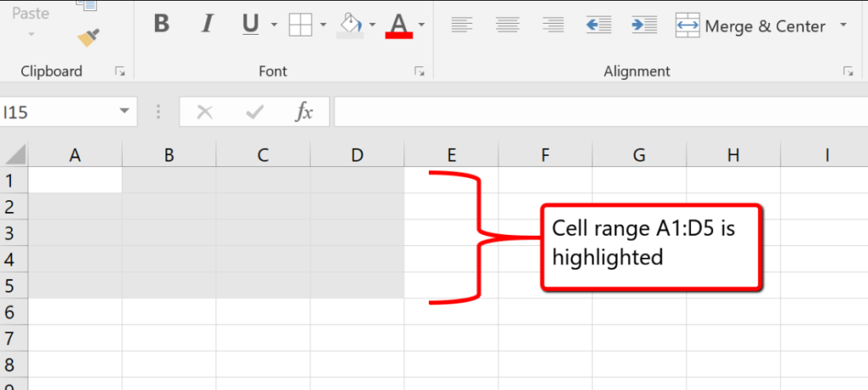Select column E header
868x390 pixels.
tap(451, 154)
